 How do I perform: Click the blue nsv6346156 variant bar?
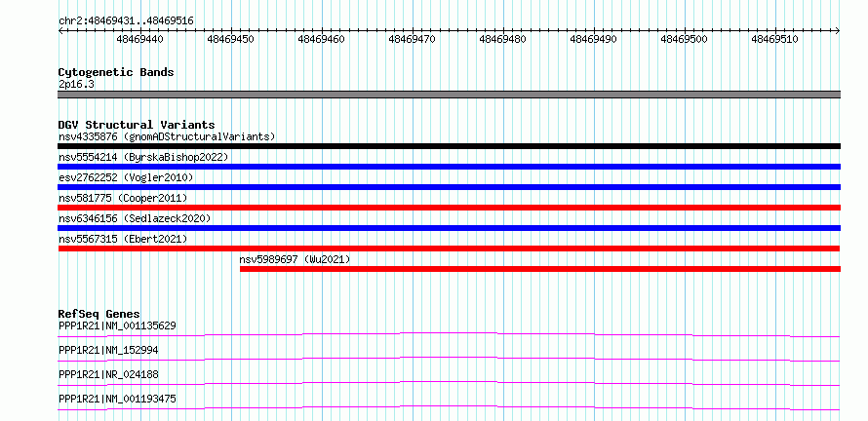[x=449, y=228]
